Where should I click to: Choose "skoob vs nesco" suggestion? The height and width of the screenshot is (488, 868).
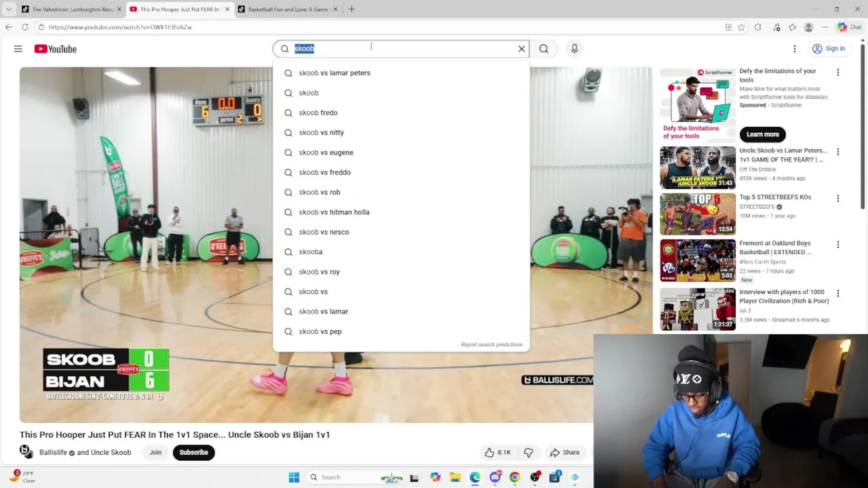click(x=401, y=232)
